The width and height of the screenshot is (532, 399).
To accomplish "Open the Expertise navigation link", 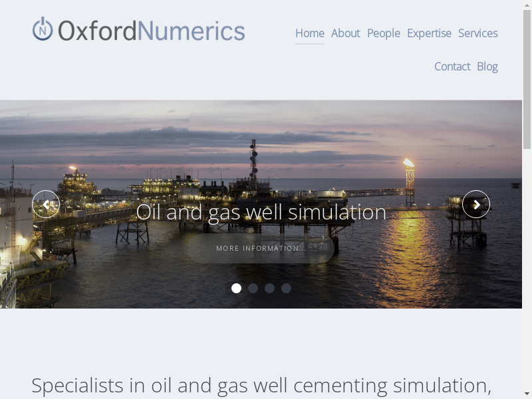I will [429, 33].
